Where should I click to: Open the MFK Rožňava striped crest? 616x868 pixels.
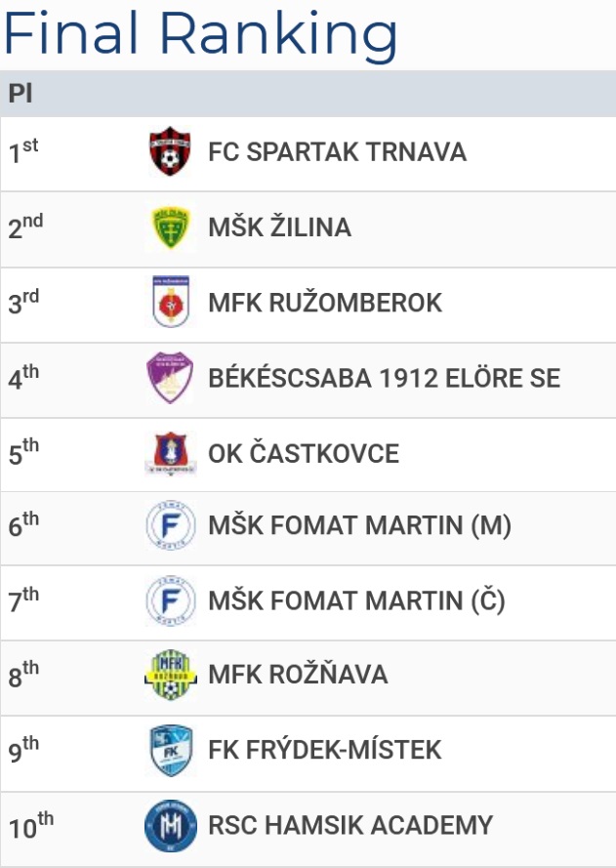pos(171,675)
